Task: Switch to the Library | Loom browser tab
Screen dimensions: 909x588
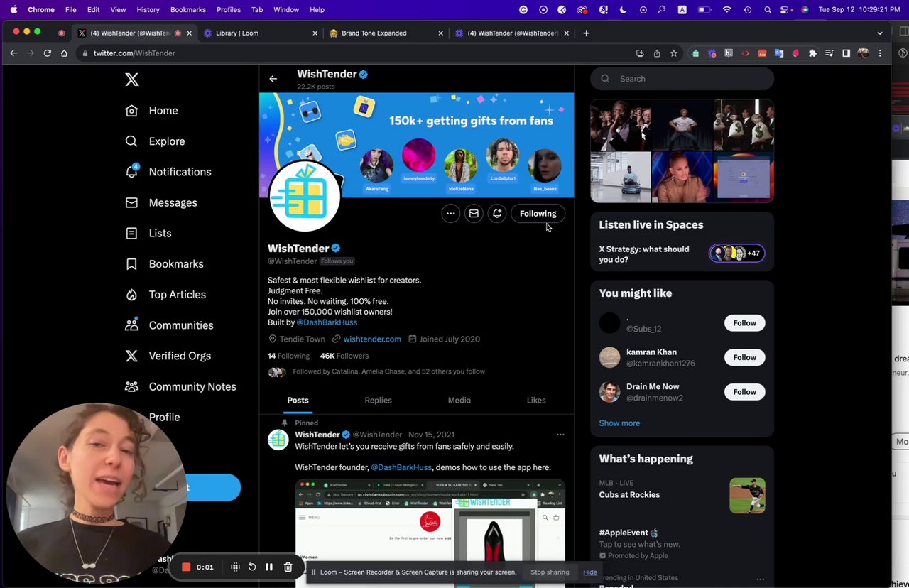Action: coord(258,33)
